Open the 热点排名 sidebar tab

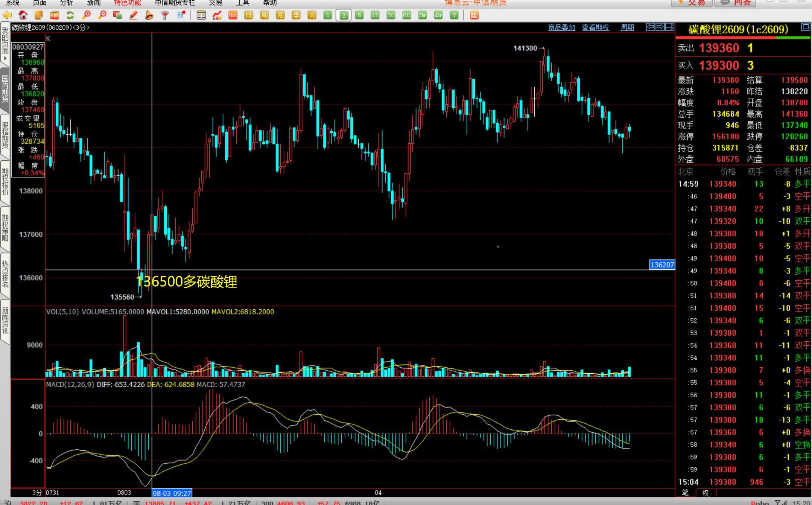5,275
